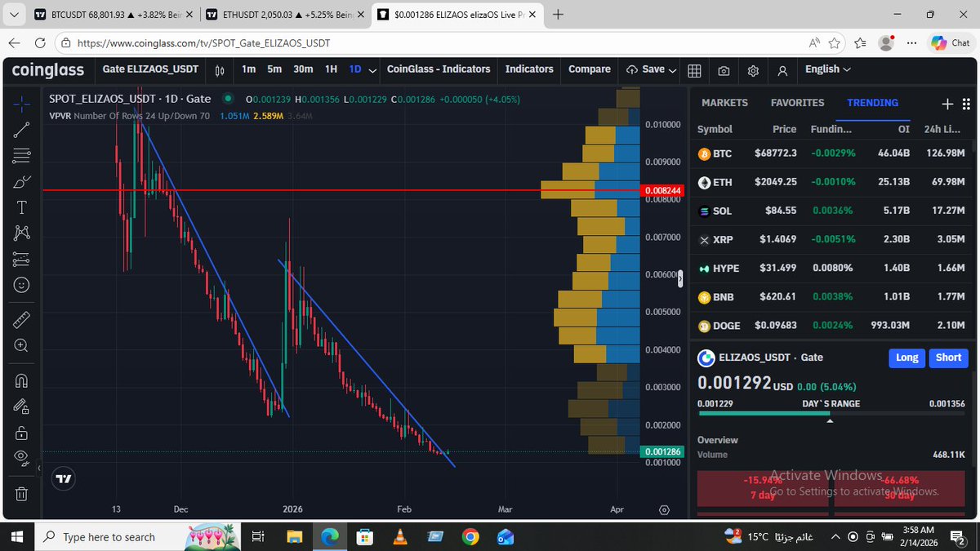This screenshot has height=551, width=980.
Task: Open the candlestick chart style selector
Action: pos(219,70)
